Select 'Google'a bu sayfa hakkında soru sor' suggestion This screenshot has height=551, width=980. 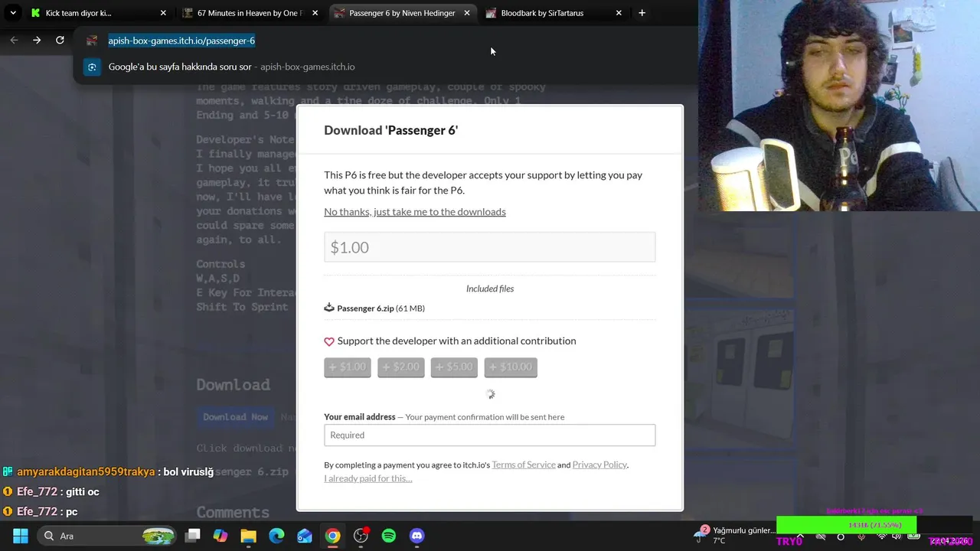pos(385,67)
